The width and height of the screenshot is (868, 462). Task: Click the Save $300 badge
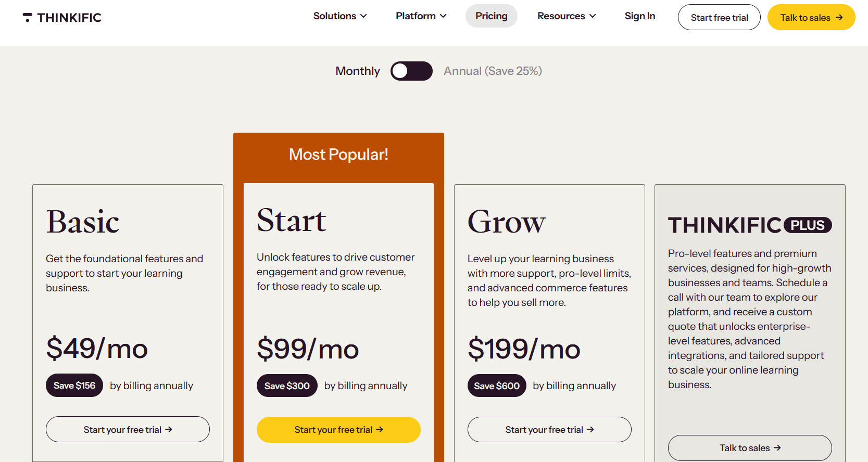click(x=287, y=386)
